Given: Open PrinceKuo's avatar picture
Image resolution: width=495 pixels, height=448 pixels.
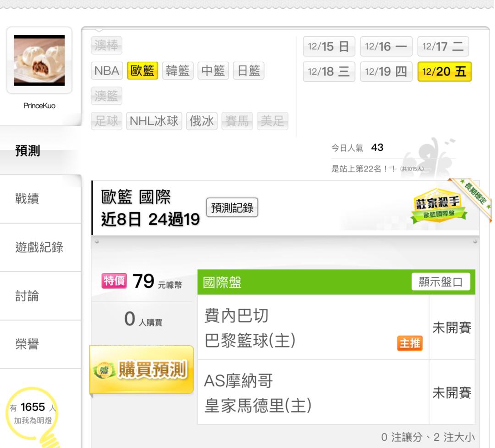Looking at the screenshot, I should [39, 60].
